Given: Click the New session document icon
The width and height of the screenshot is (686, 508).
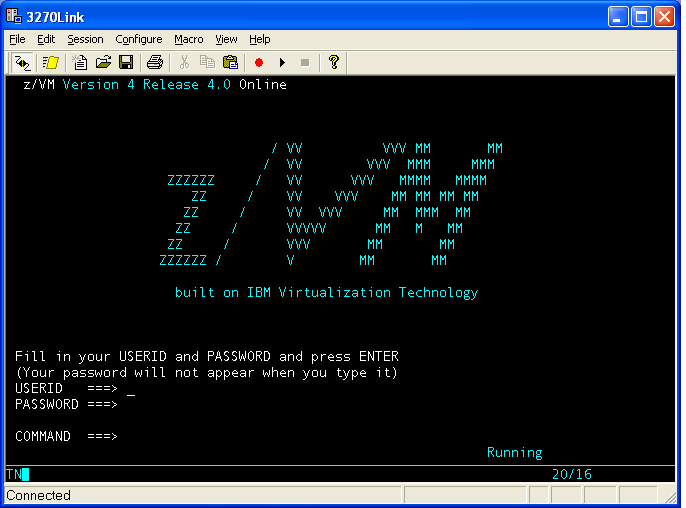Looking at the screenshot, I should pyautogui.click(x=79, y=63).
